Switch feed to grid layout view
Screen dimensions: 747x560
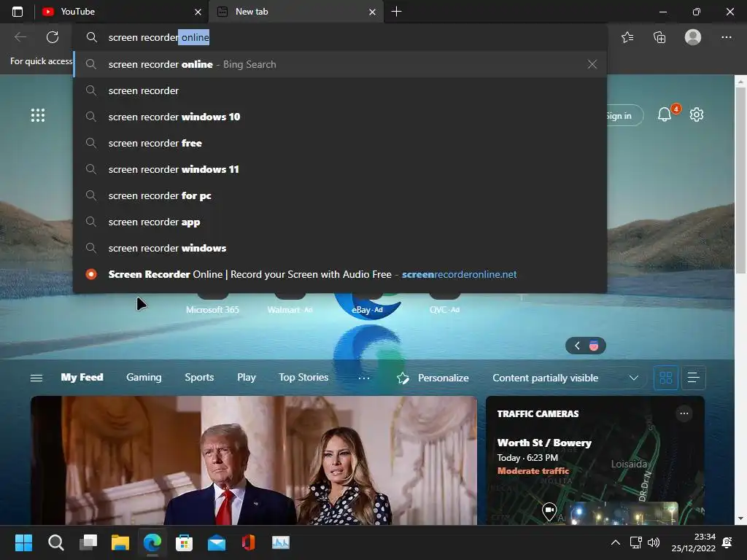tap(665, 378)
